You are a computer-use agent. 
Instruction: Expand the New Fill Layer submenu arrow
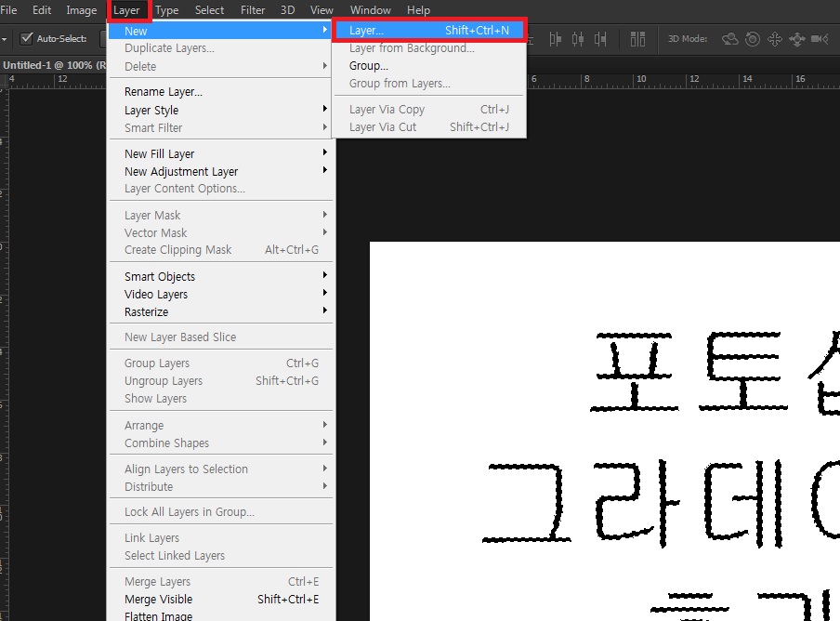324,152
